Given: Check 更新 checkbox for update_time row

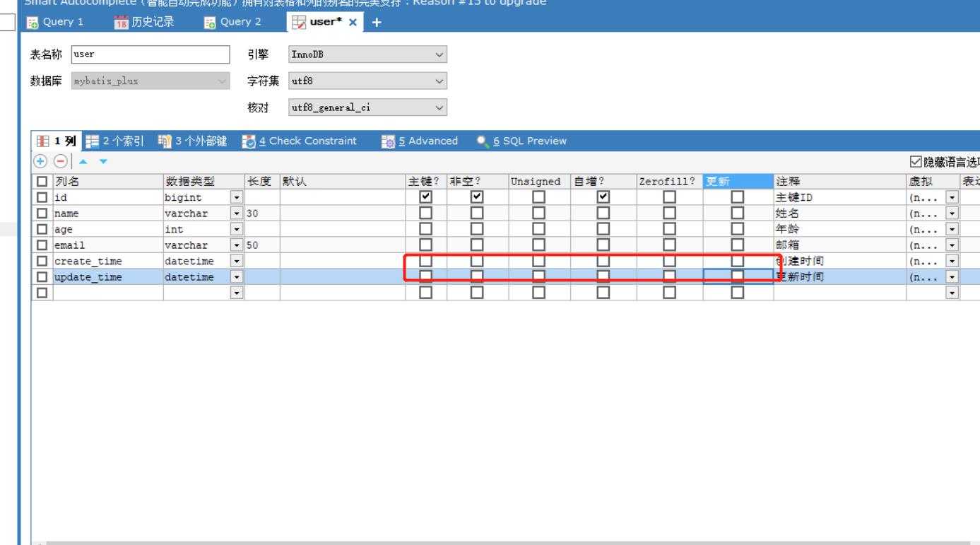Looking at the screenshot, I should (x=738, y=276).
